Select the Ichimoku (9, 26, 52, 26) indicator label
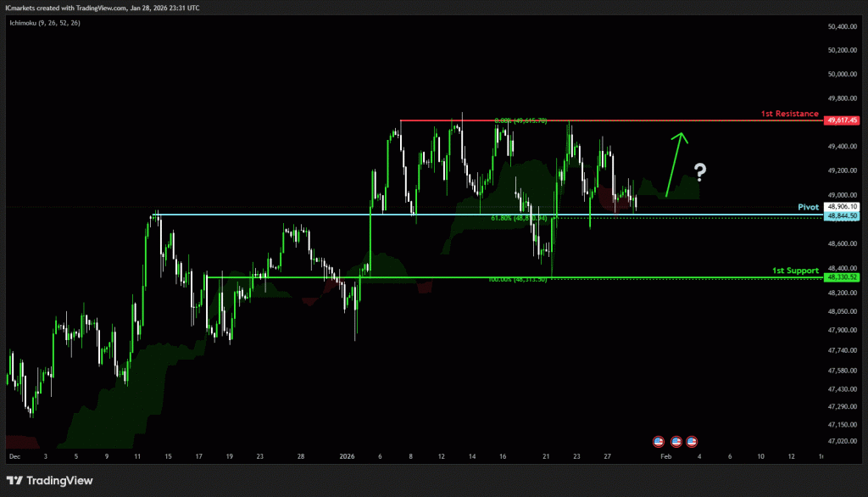Image resolution: width=868 pixels, height=497 pixels. click(44, 24)
